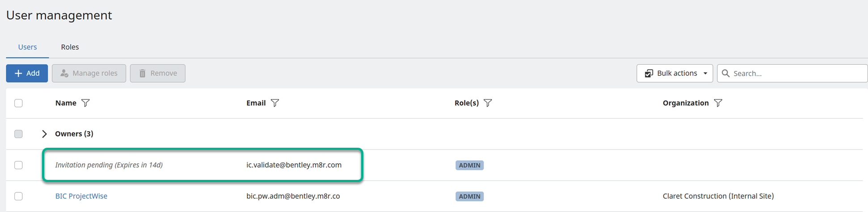This screenshot has height=212, width=868.
Task: Click the Email column filter icon
Action: tap(275, 103)
